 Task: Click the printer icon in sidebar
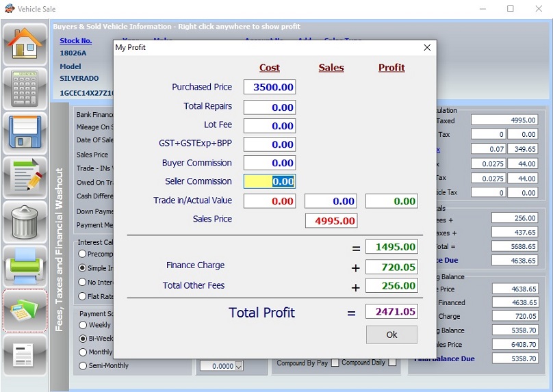pos(25,265)
